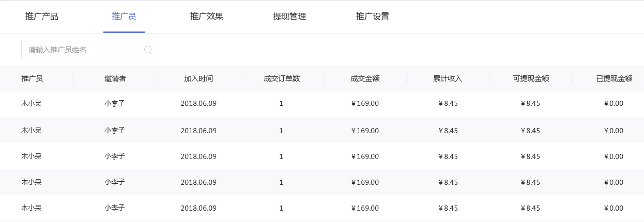Click the 可提现金额 column header
Screen dimensions: 644x222
(531, 79)
